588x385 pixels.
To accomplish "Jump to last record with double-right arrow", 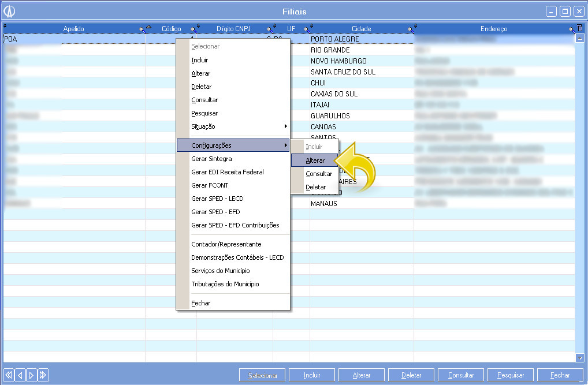I will [x=43, y=375].
